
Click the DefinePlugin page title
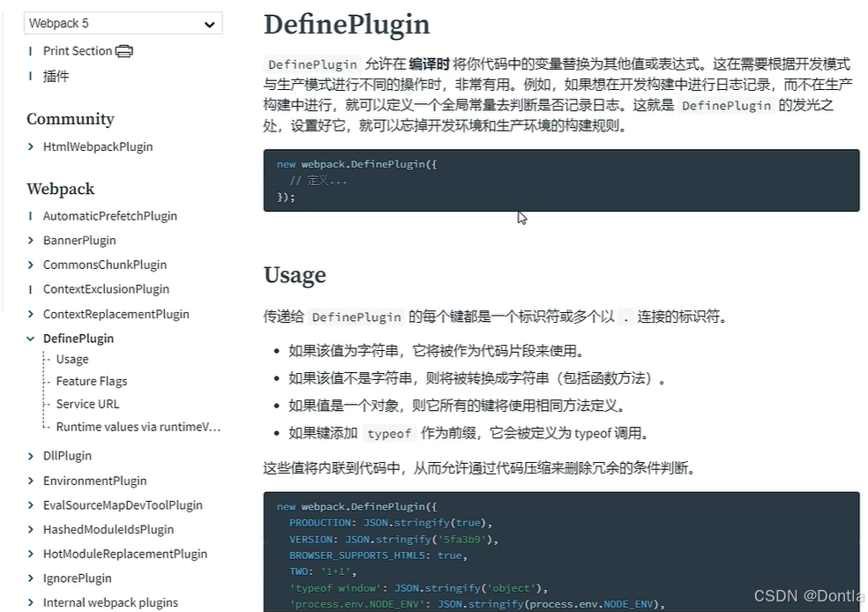click(347, 25)
